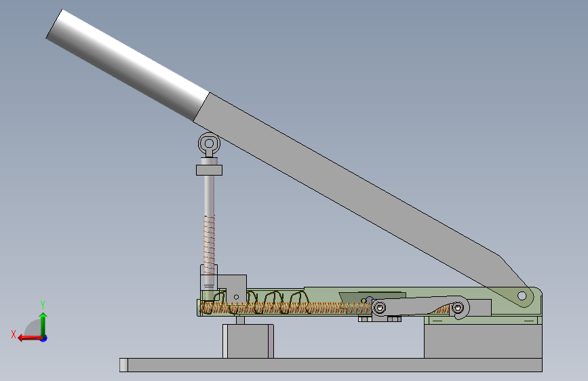Select the left hex bolt on the link arm
Image resolution: width=588 pixels, height=381 pixels.
(x=380, y=308)
